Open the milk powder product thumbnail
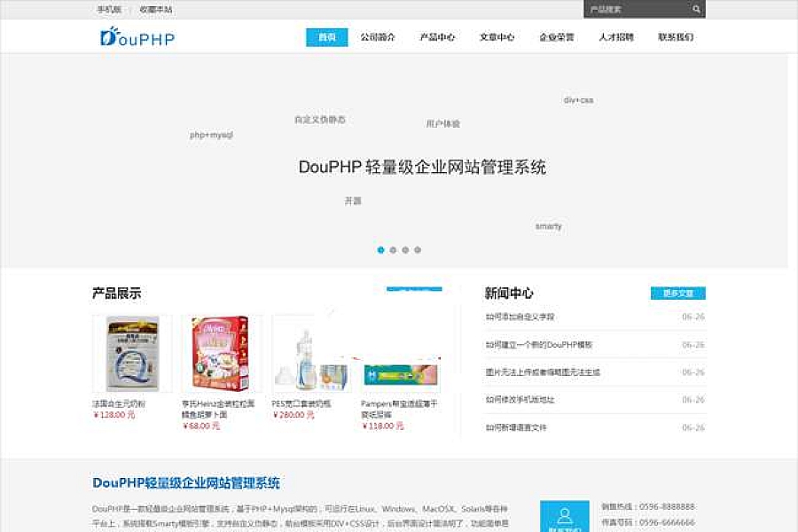Image resolution: width=798 pixels, height=532 pixels. pos(132,354)
